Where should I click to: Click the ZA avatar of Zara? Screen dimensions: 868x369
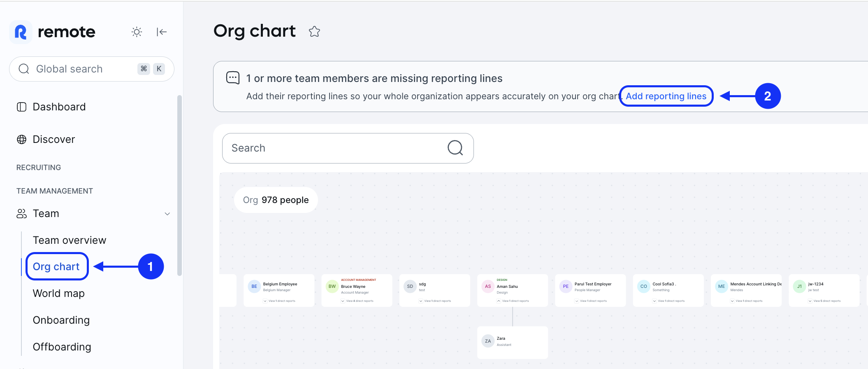[x=488, y=341]
